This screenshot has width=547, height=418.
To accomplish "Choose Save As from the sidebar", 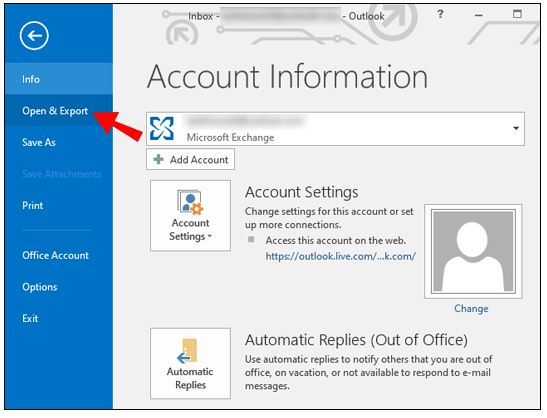I will 39,142.
